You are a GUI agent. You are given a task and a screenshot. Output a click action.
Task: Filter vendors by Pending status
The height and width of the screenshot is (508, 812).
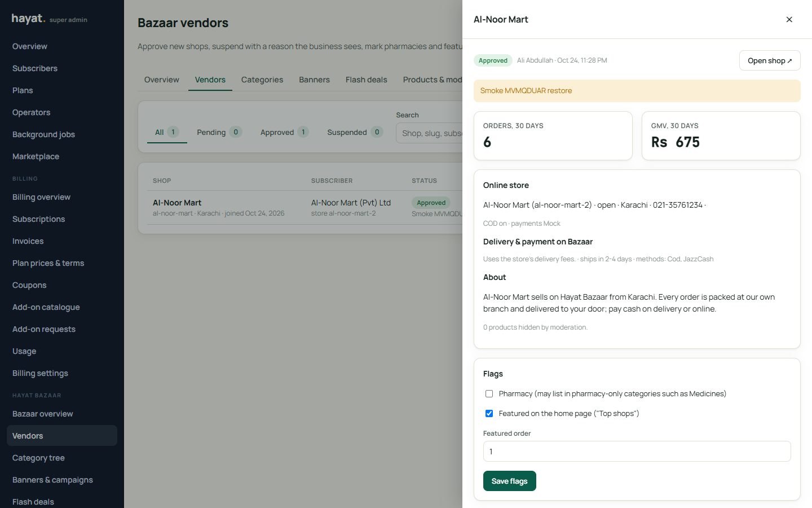click(219, 132)
